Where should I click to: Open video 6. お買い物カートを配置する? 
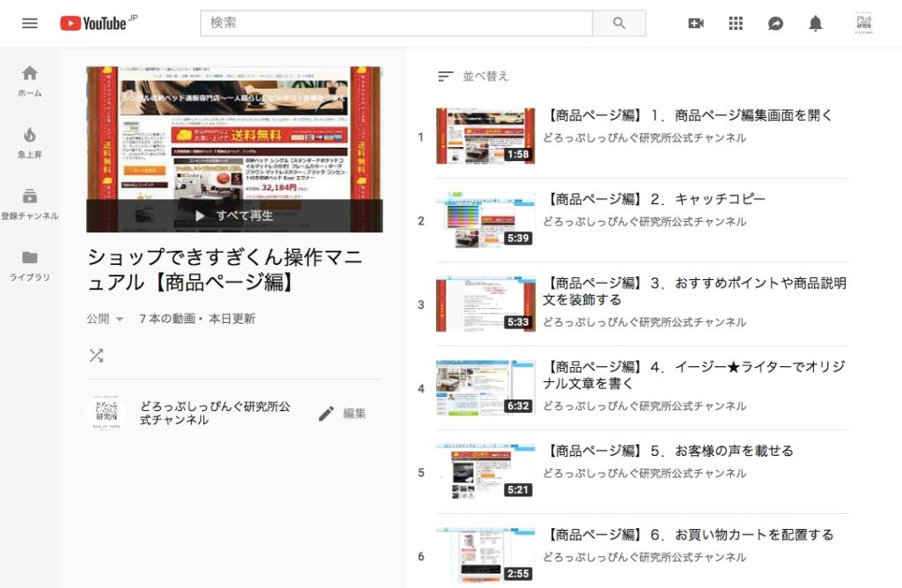click(688, 535)
